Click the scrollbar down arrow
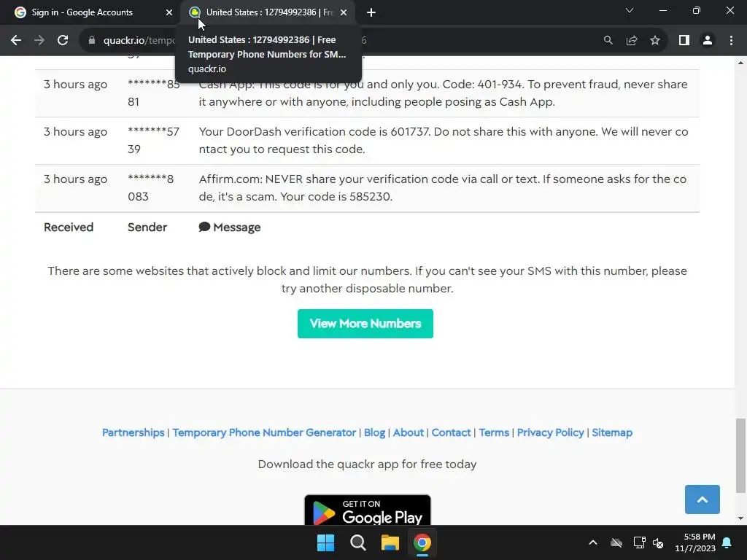 pos(740,518)
